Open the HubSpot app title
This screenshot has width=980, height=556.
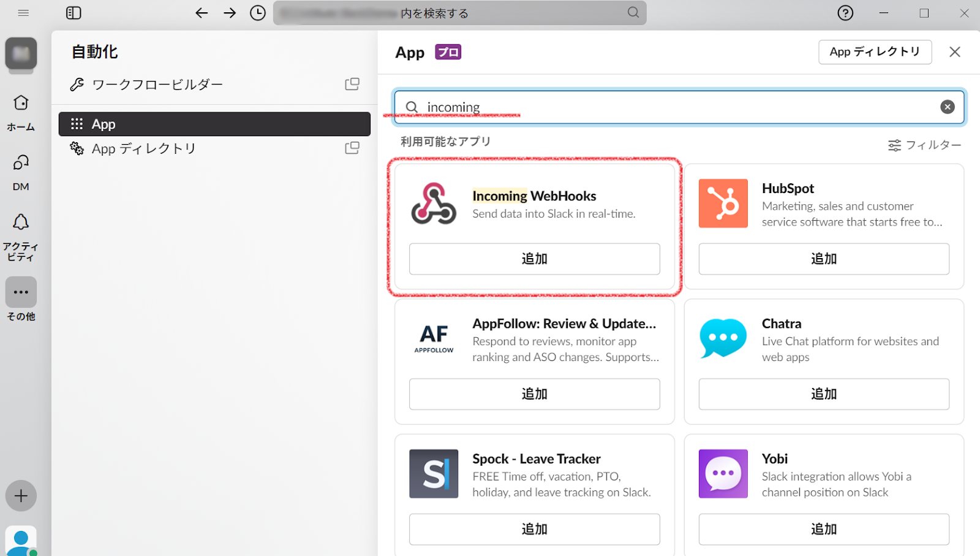click(x=788, y=188)
